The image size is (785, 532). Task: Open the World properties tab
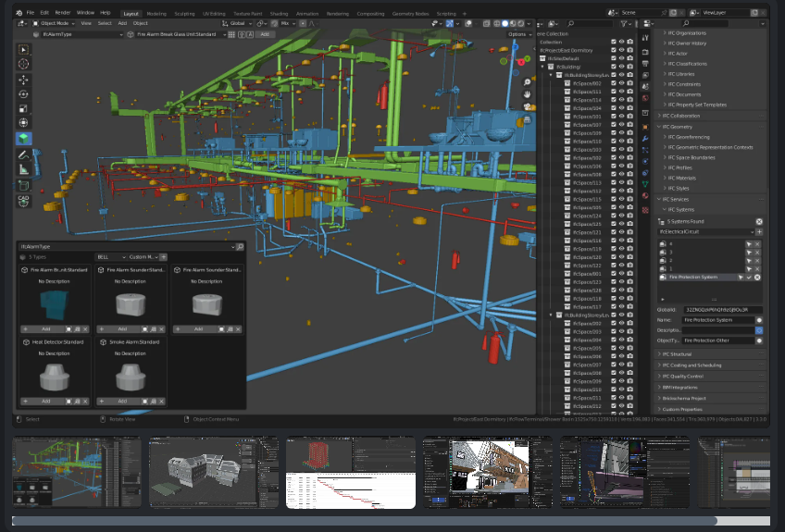pyautogui.click(x=645, y=99)
